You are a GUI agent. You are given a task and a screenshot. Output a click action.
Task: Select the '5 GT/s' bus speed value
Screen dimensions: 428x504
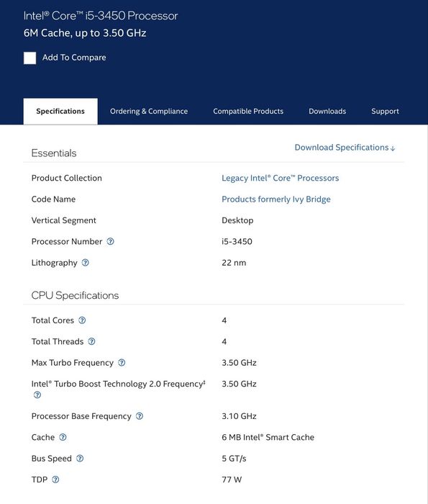[234, 459]
